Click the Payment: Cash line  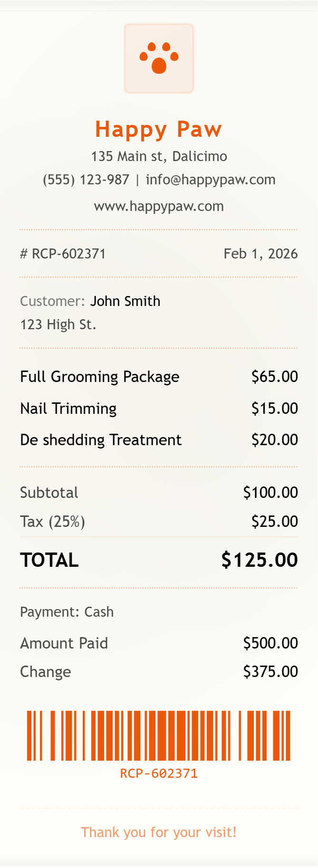[x=67, y=612]
